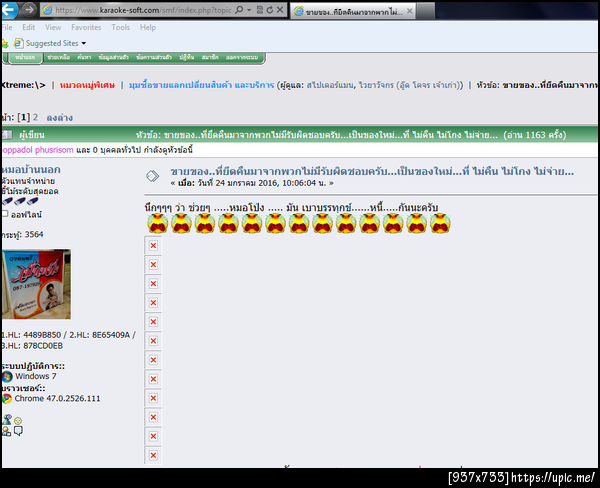Click the yellow smiley icon under poster info

(x=18, y=421)
